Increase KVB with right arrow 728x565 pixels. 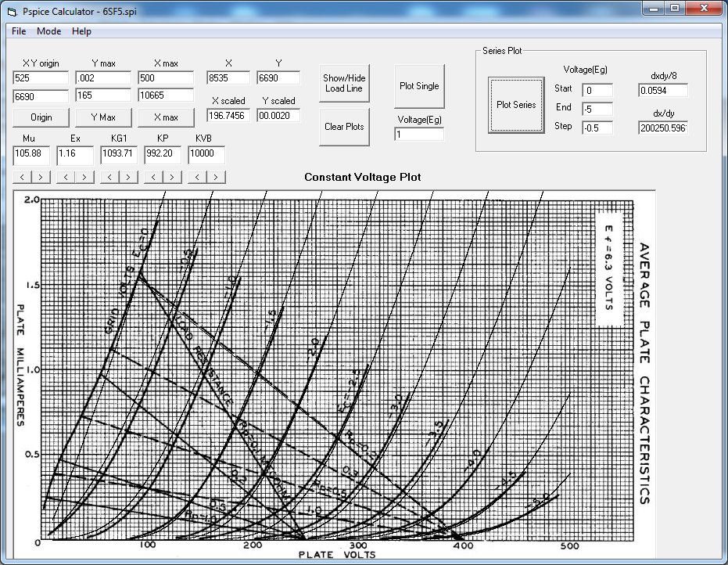216,177
